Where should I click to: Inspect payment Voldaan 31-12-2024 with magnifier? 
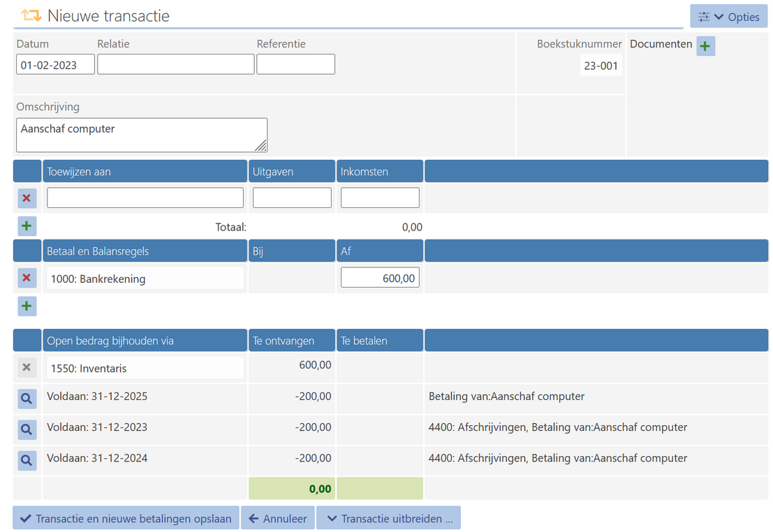point(27,460)
